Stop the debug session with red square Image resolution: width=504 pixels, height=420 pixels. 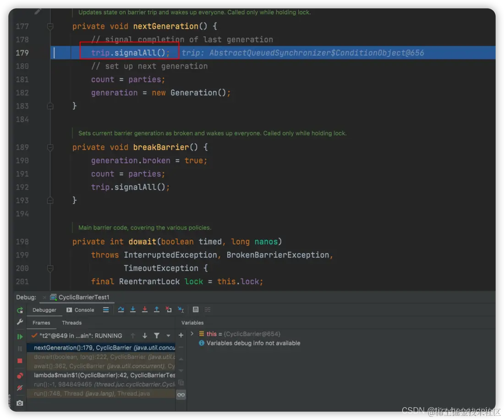coord(20,361)
